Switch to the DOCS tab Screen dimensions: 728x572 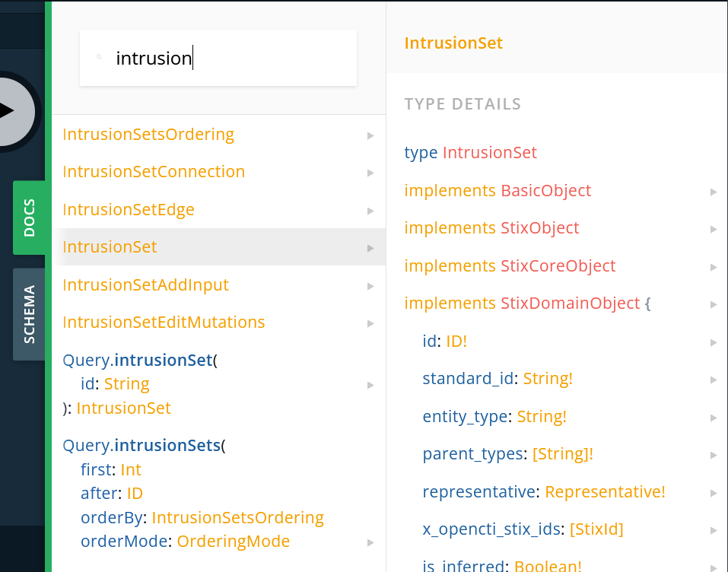(29, 218)
